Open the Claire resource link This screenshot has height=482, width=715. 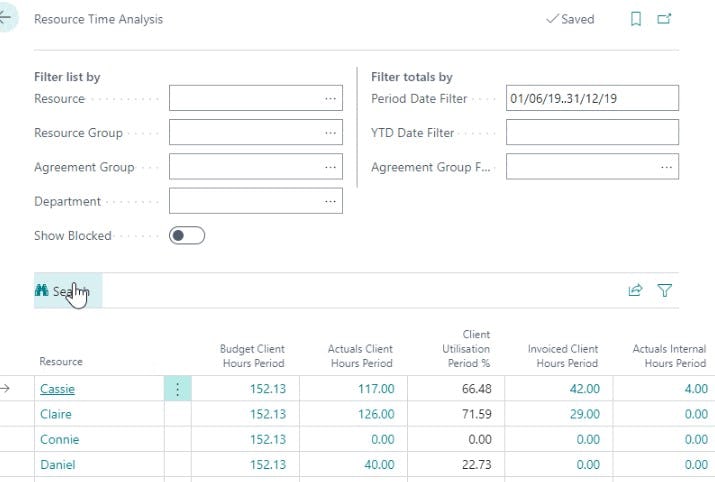click(55, 414)
